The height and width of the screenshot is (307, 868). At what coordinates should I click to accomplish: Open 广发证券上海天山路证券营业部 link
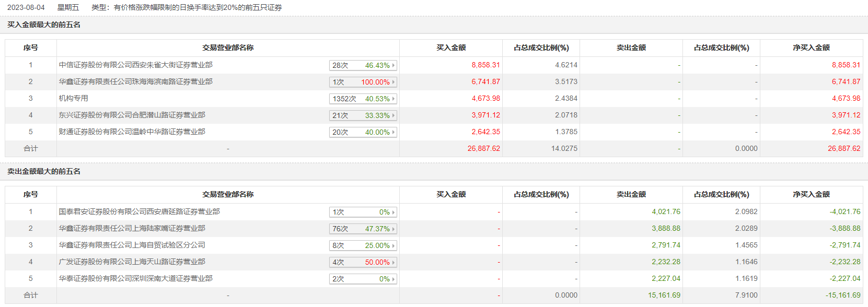click(x=132, y=262)
